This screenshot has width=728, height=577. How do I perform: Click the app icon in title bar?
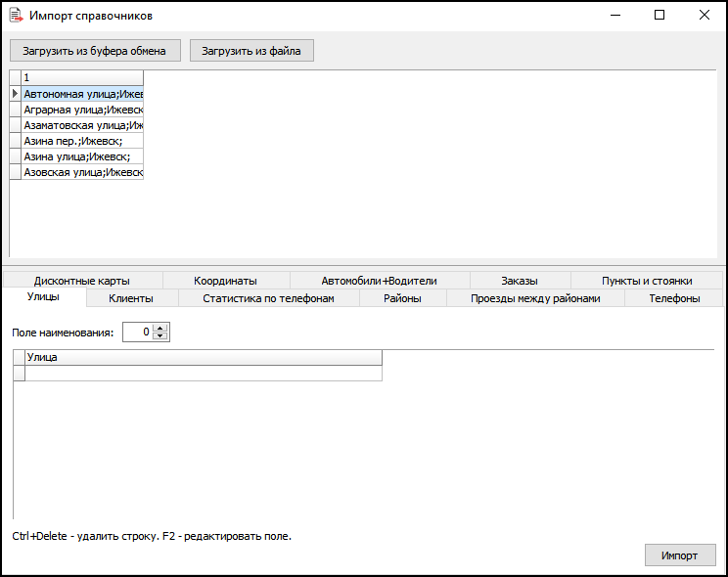pyautogui.click(x=16, y=16)
